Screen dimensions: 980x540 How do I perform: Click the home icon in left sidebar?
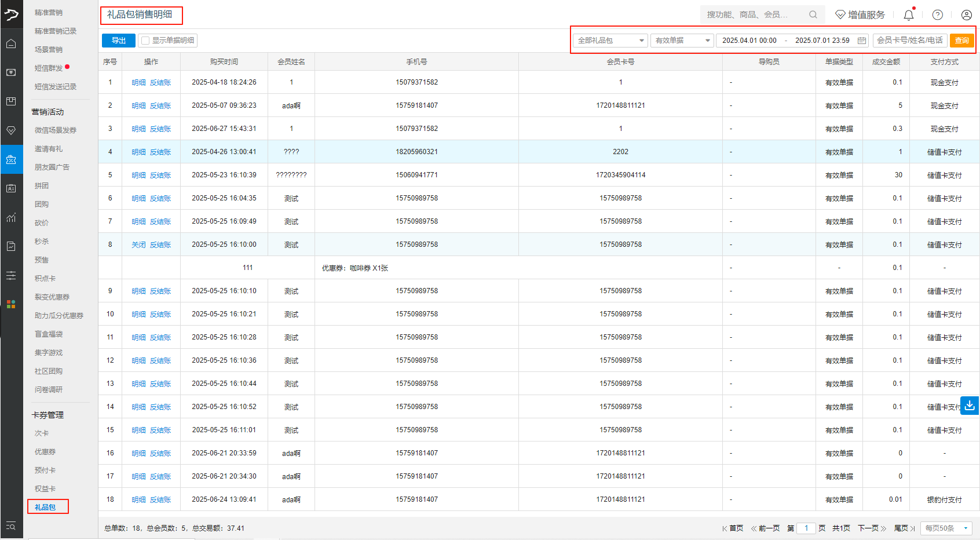(11, 43)
